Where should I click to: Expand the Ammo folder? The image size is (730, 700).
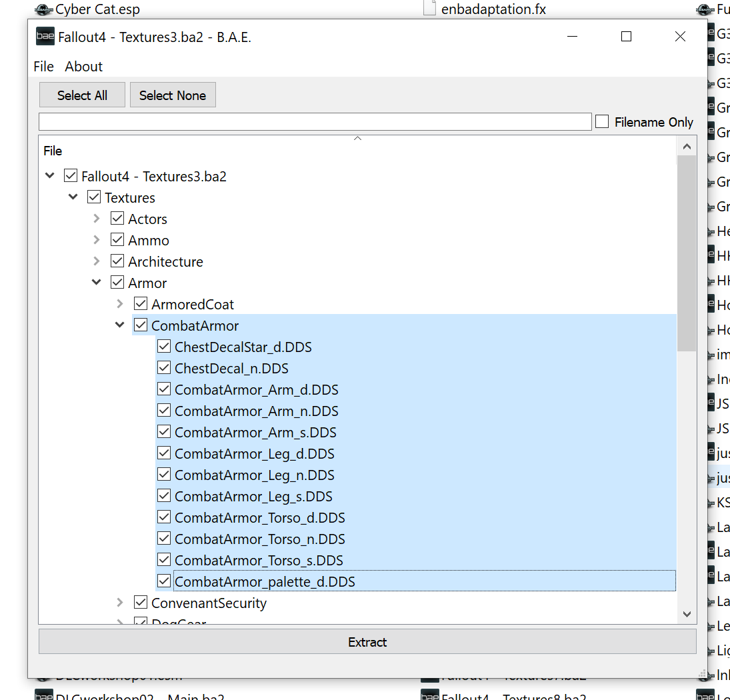click(x=97, y=240)
